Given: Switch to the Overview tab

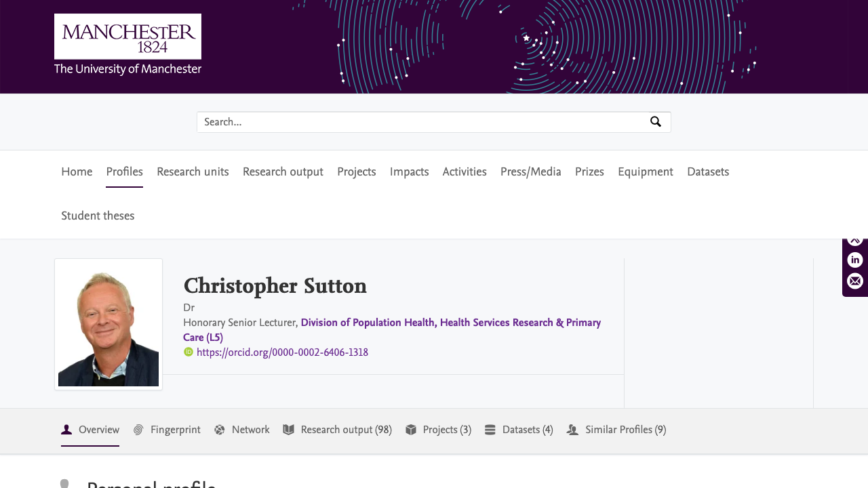Looking at the screenshot, I should pyautogui.click(x=100, y=429).
